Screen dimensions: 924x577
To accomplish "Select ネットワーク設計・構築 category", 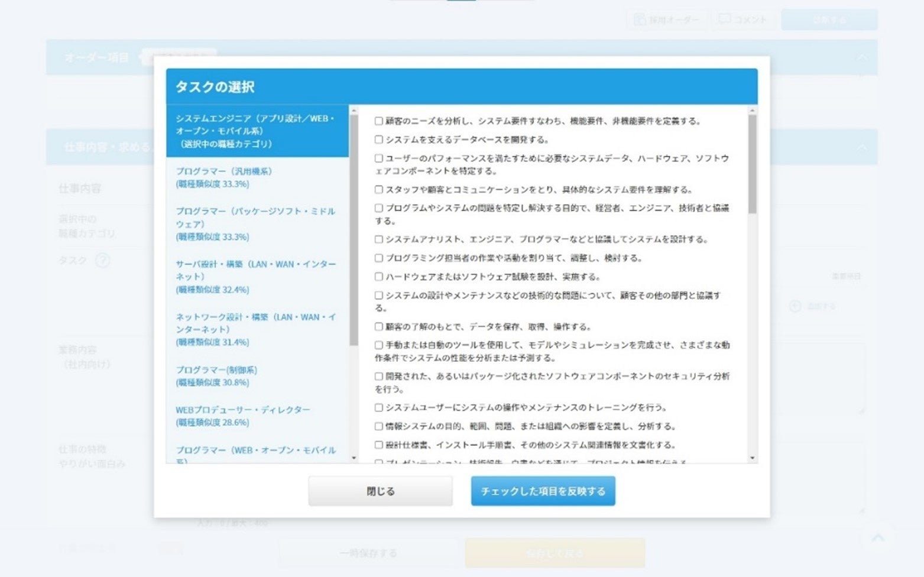I will 257,329.
